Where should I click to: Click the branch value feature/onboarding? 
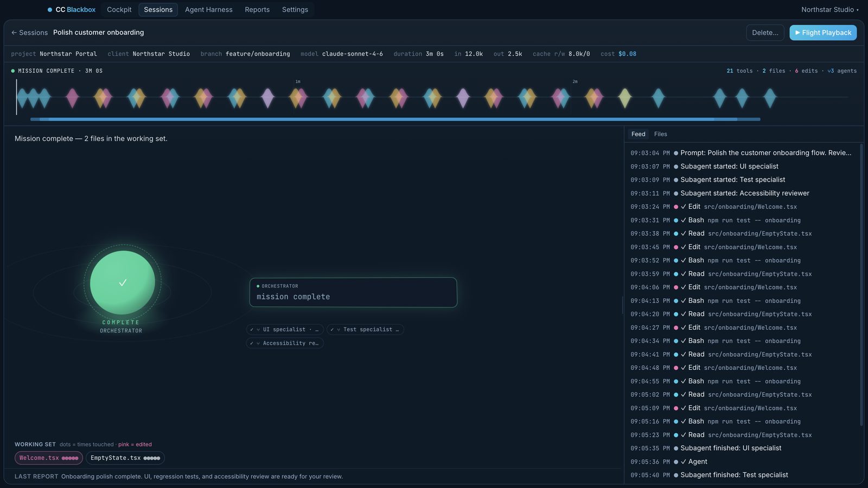point(258,54)
